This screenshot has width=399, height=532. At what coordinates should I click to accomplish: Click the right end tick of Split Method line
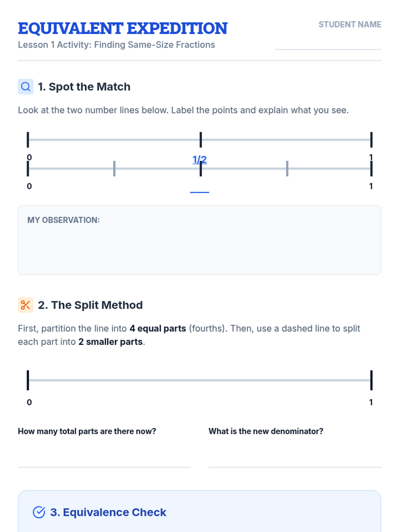click(371, 380)
